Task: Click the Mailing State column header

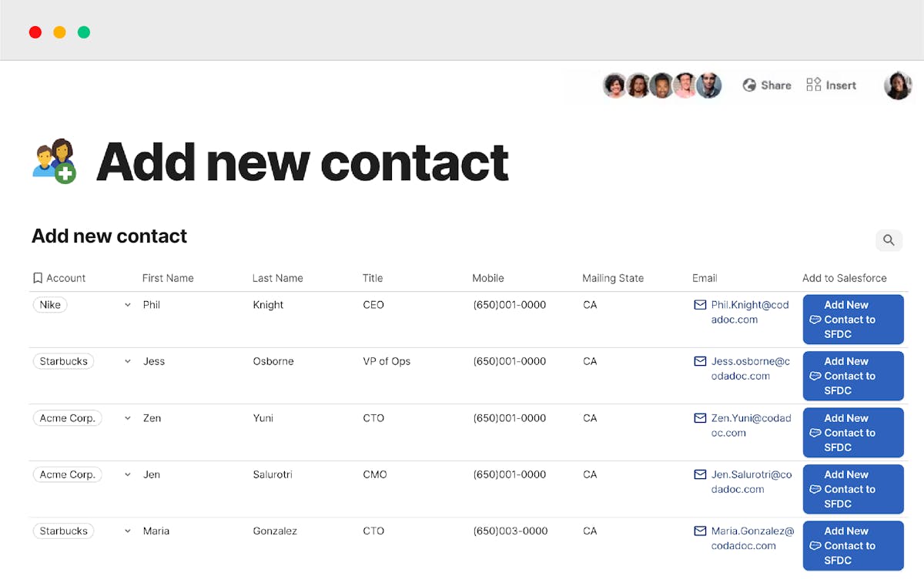Action: coord(612,278)
